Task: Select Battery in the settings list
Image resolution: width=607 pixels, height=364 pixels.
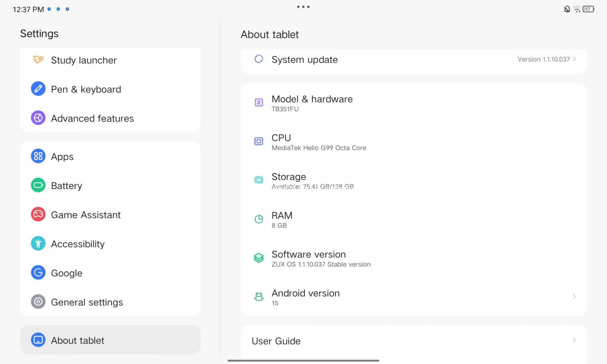Action: pyautogui.click(x=110, y=185)
